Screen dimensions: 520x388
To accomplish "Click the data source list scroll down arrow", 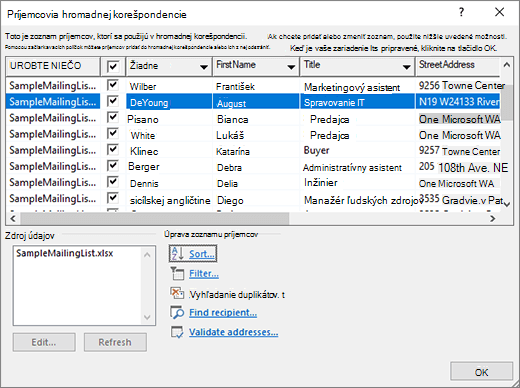I will click(147, 317).
